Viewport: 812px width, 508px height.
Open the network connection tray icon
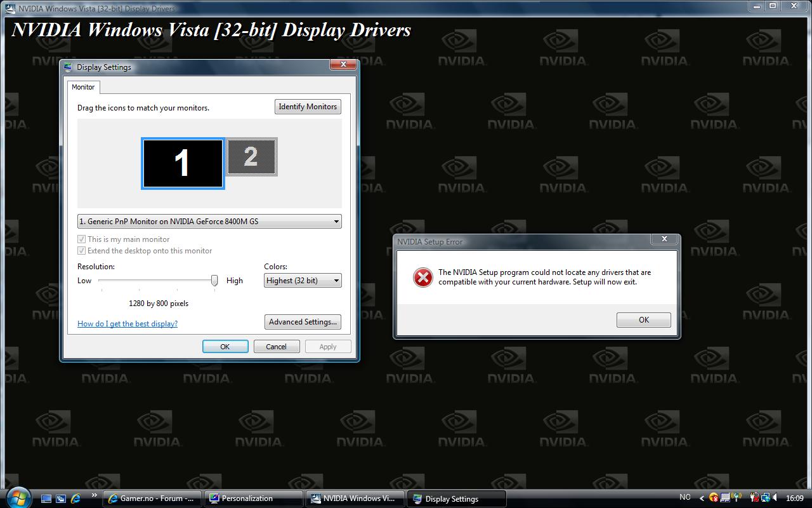pyautogui.click(x=765, y=498)
